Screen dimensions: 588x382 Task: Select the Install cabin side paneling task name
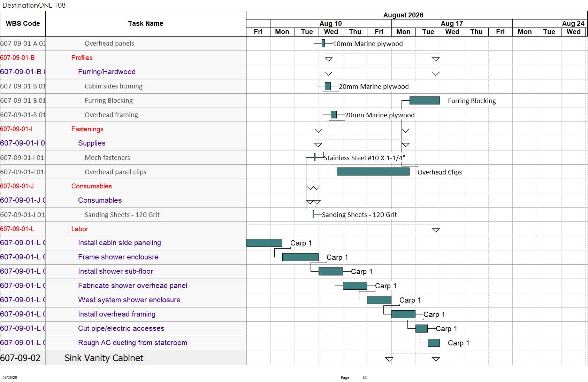tap(120, 243)
